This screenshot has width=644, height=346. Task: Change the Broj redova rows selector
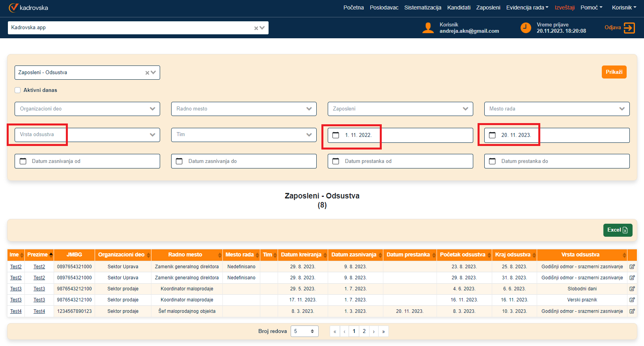click(x=304, y=331)
